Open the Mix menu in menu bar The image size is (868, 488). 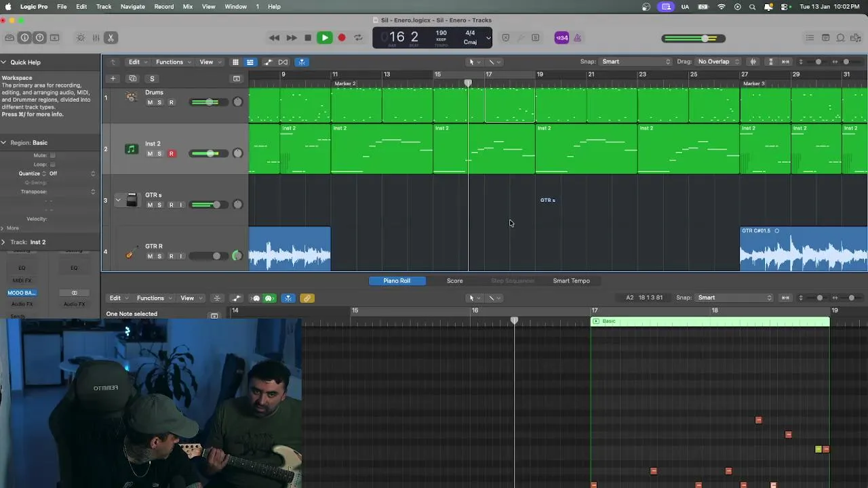point(188,6)
